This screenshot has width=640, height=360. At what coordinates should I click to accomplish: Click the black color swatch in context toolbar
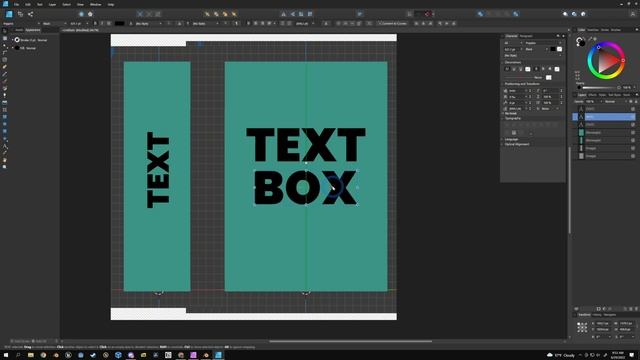click(x=120, y=23)
